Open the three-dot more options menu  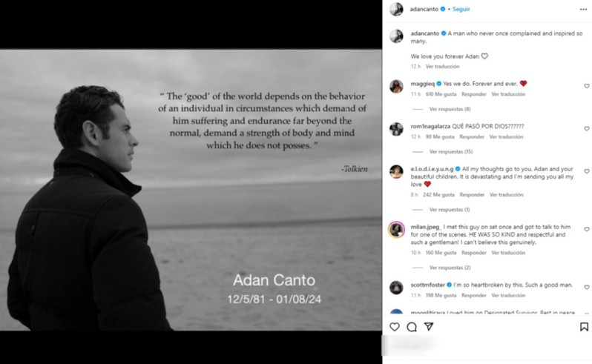[x=583, y=10]
